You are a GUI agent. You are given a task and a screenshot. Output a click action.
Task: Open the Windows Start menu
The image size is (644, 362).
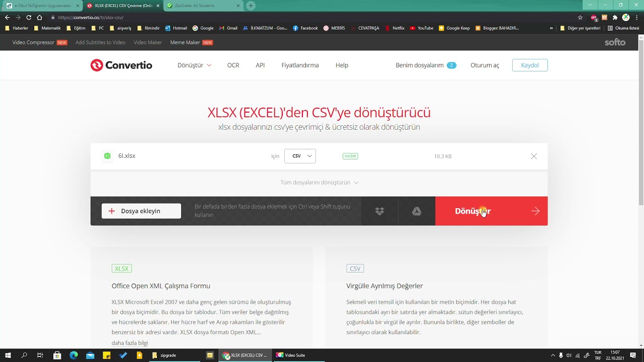(8, 355)
